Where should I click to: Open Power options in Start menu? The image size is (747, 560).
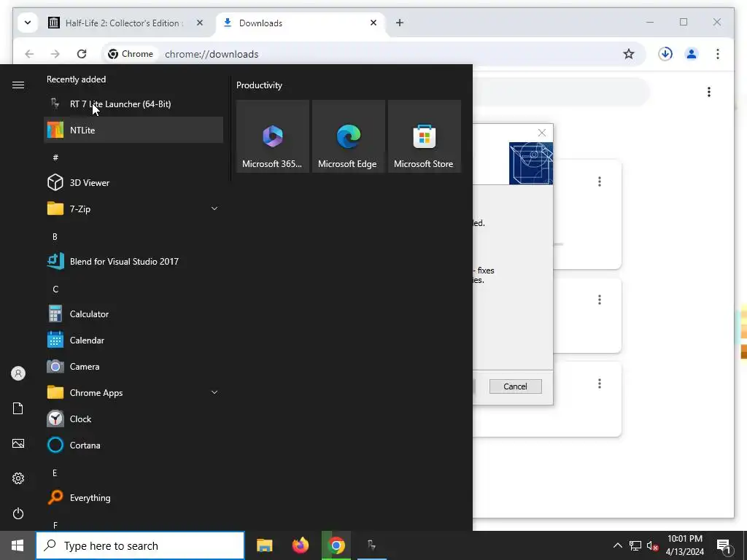tap(18, 513)
